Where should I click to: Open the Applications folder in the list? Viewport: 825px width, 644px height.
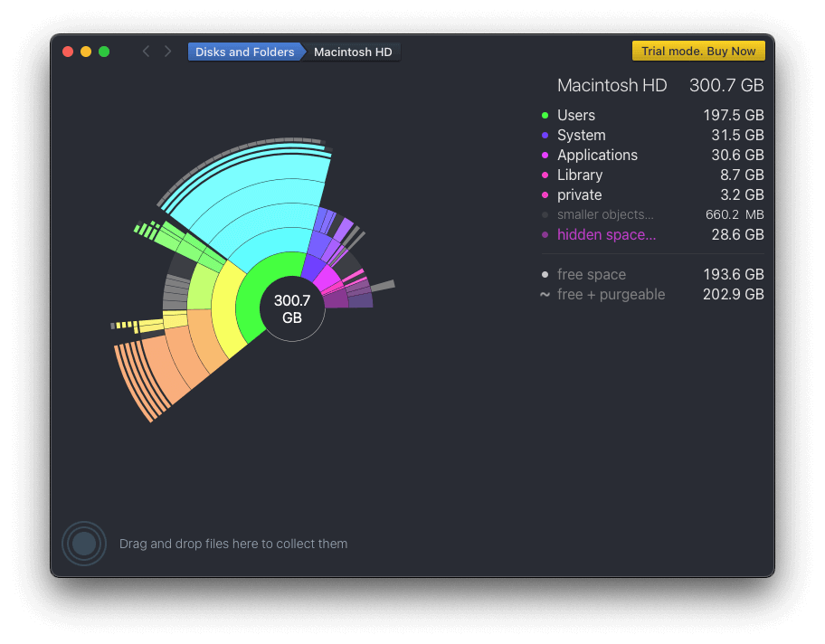[x=597, y=156]
